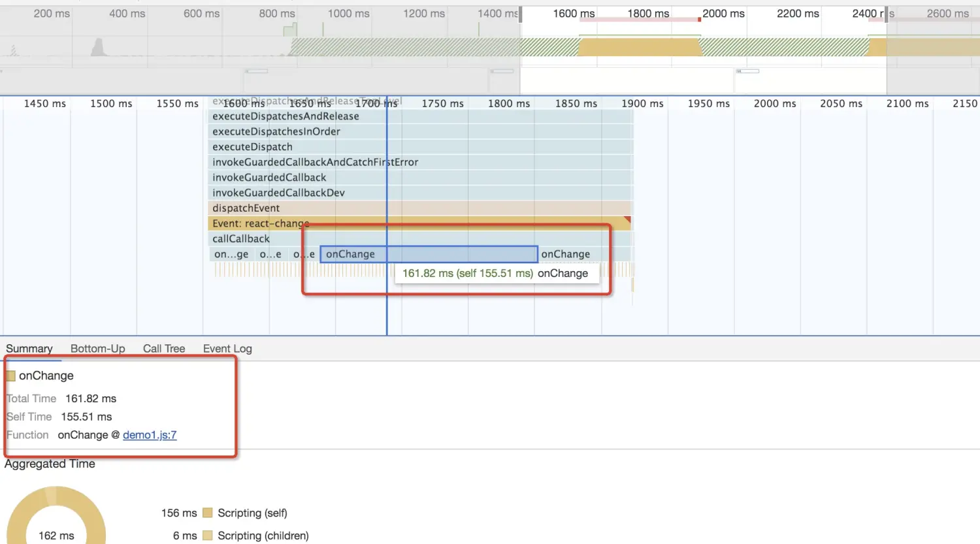Select the callCallback flame bar

(x=420, y=239)
